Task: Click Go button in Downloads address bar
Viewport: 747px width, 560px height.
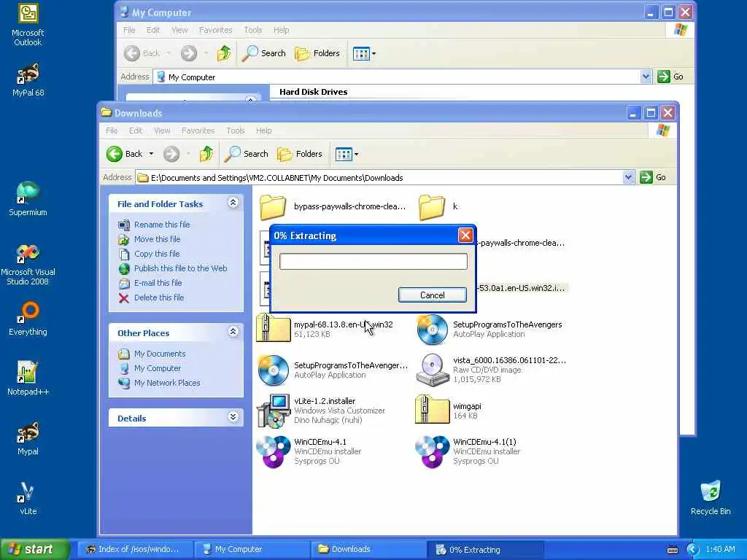Action: tap(653, 177)
